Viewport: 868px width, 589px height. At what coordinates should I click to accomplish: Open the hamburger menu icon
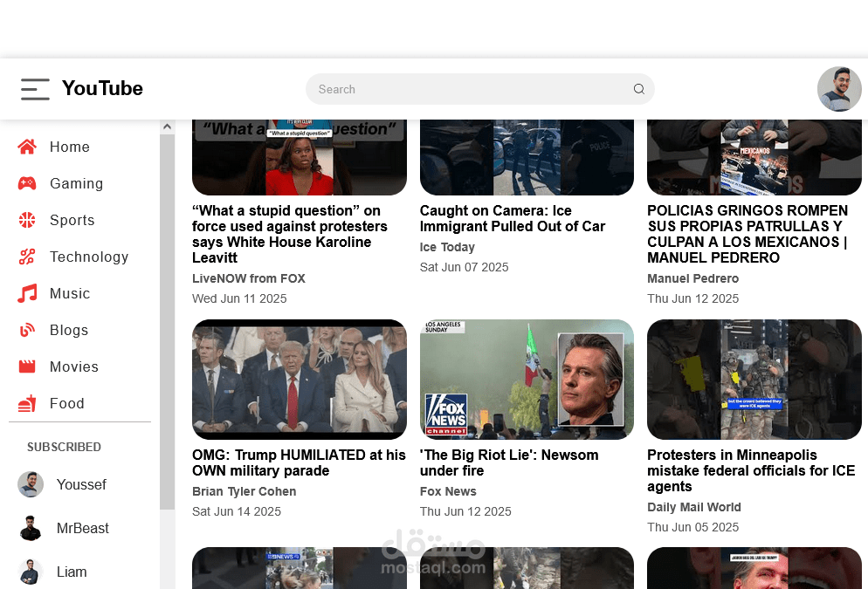tap(35, 89)
